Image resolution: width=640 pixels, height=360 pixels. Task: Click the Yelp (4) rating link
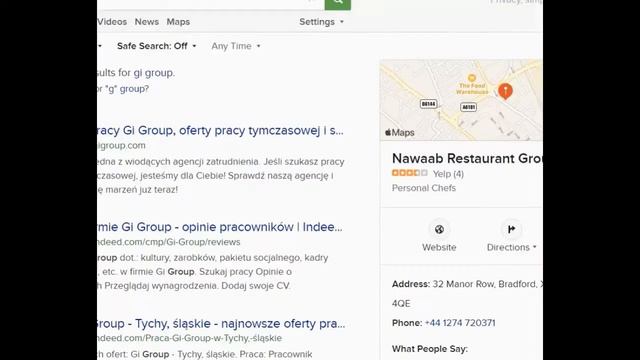pos(448,174)
